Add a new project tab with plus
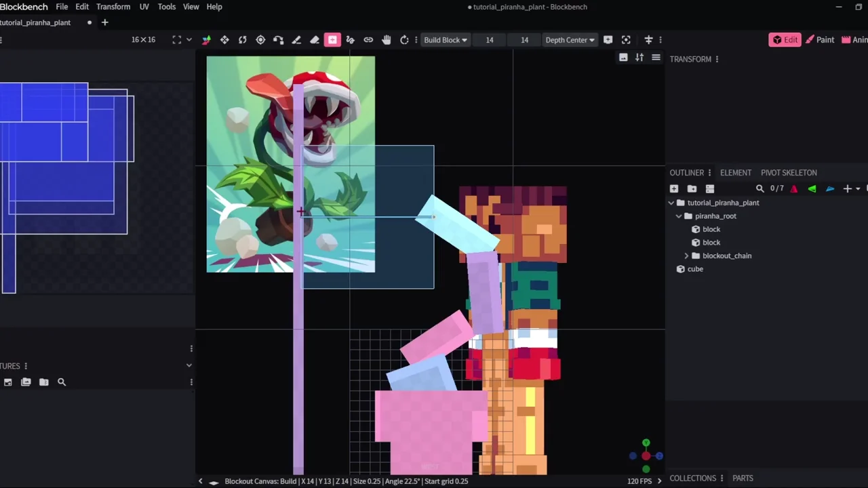The width and height of the screenshot is (868, 488). pos(104,22)
